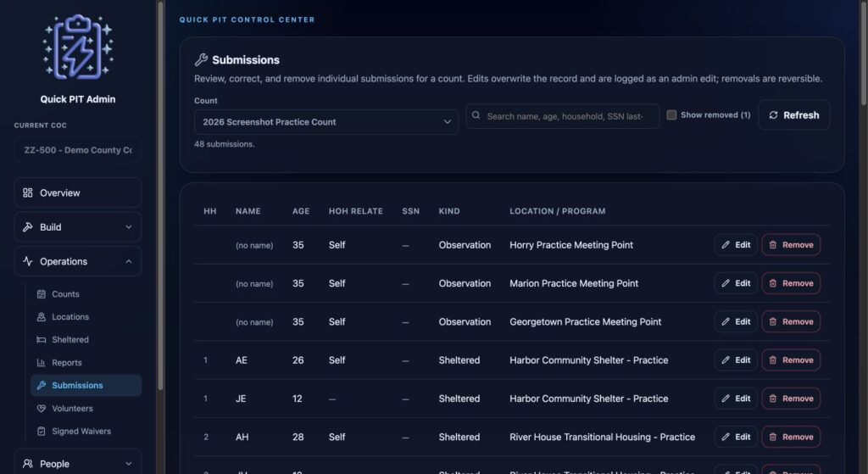Edit the JE submission row
868x474 pixels.
(736, 399)
